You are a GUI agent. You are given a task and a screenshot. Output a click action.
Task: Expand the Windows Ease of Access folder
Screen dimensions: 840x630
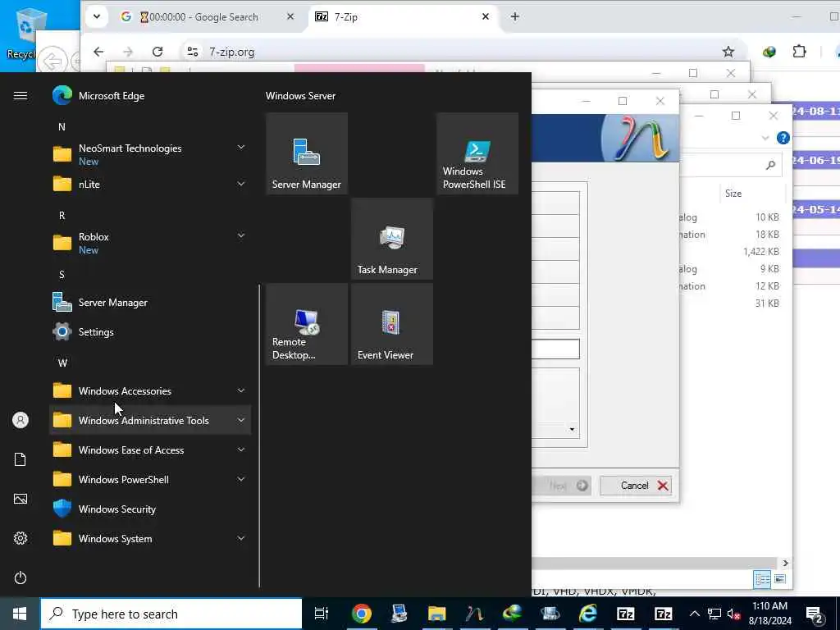(241, 450)
